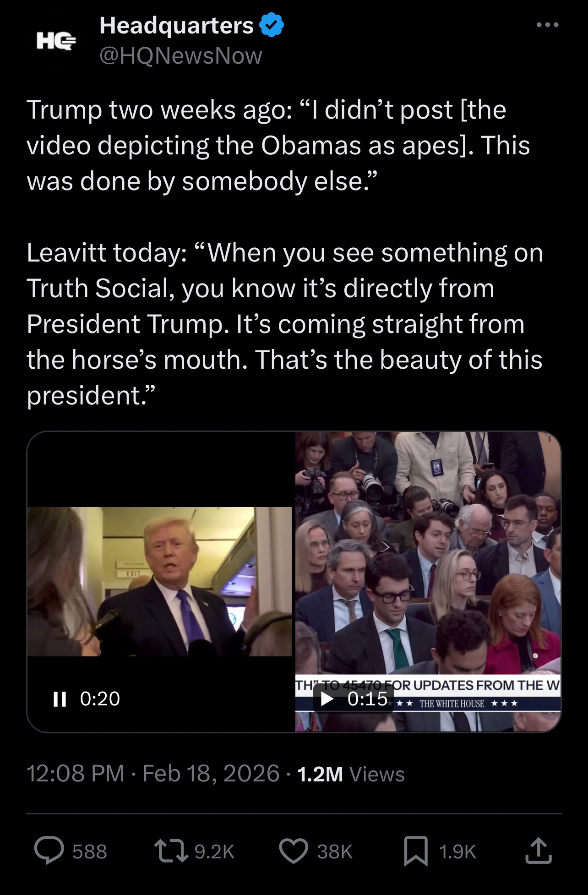Screen dimensions: 588x895
Task: Click the blue verified checkmark badge
Action: pyautogui.click(x=272, y=25)
